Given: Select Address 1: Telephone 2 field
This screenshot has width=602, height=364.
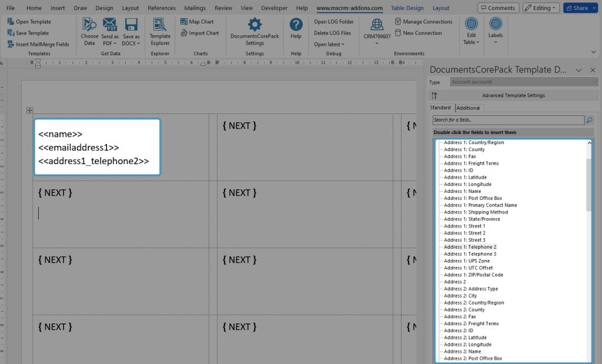Looking at the screenshot, I should pos(470,247).
